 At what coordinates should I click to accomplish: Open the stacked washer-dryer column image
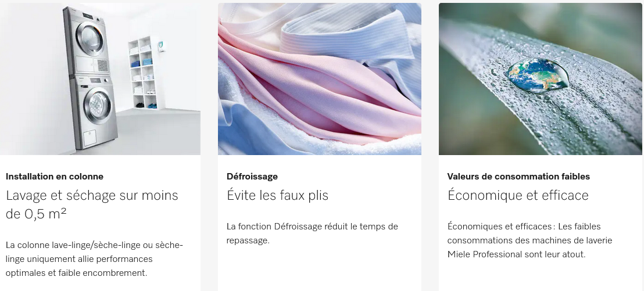(100, 79)
